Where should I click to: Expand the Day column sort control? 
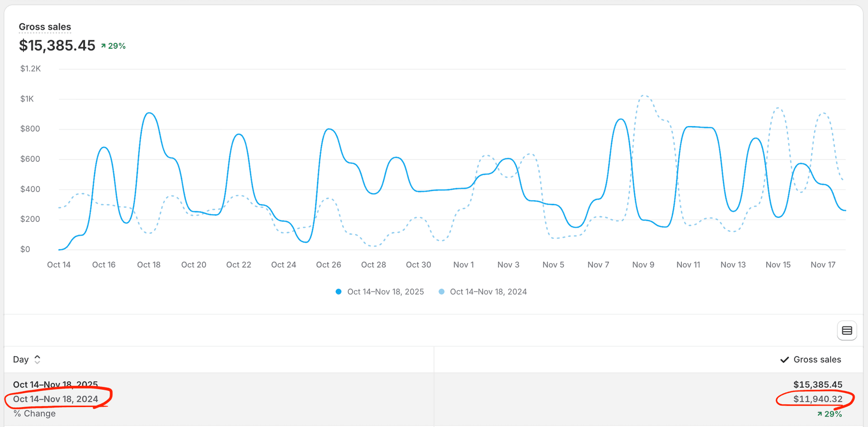click(x=38, y=359)
